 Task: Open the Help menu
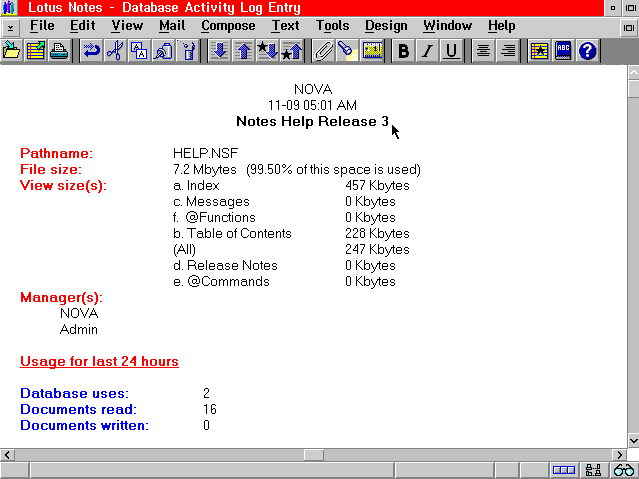[x=502, y=26]
